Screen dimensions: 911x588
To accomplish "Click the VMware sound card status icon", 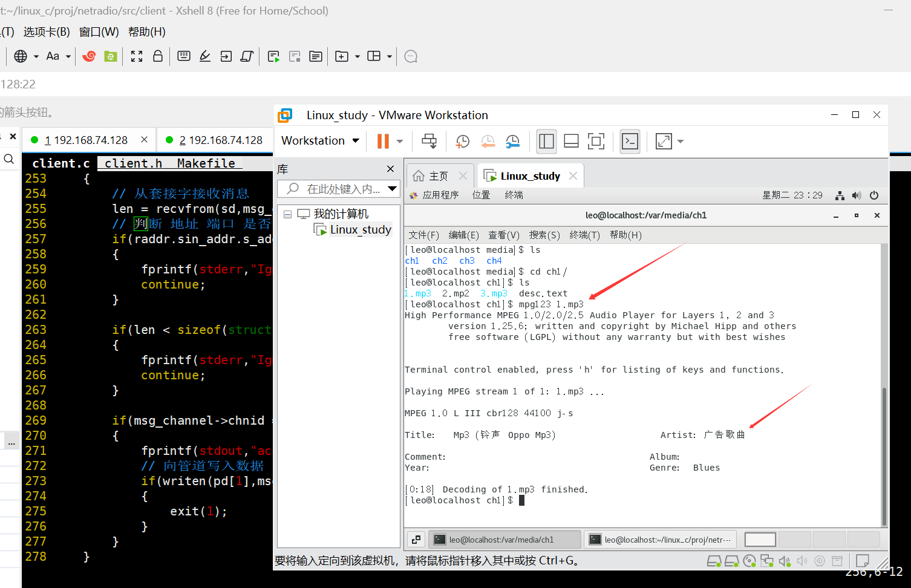I will coord(784,561).
